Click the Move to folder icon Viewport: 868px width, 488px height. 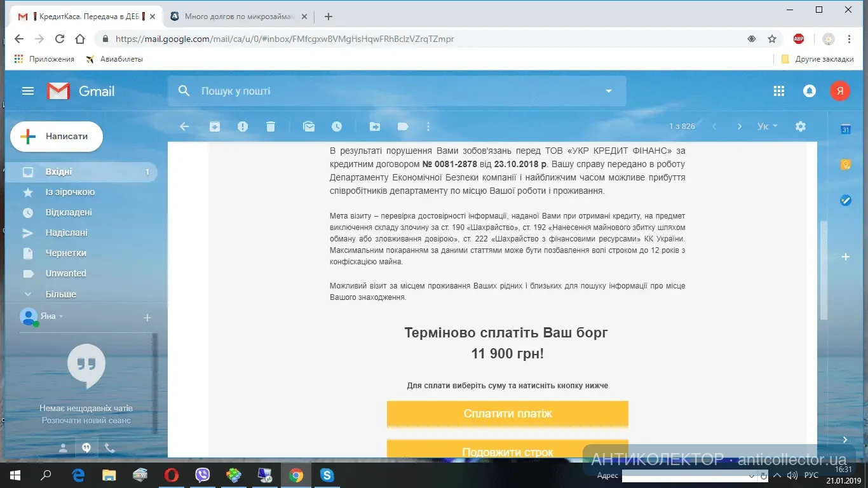coord(375,126)
